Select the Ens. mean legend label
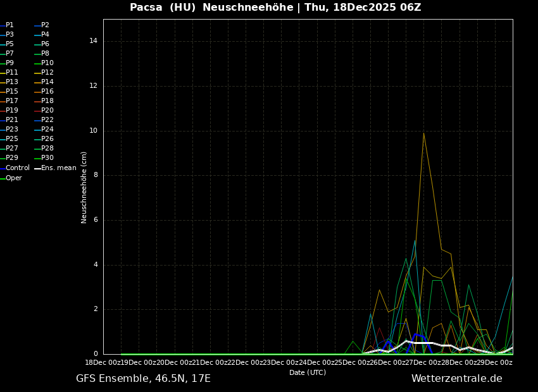The width and height of the screenshot is (538, 392). coord(58,168)
